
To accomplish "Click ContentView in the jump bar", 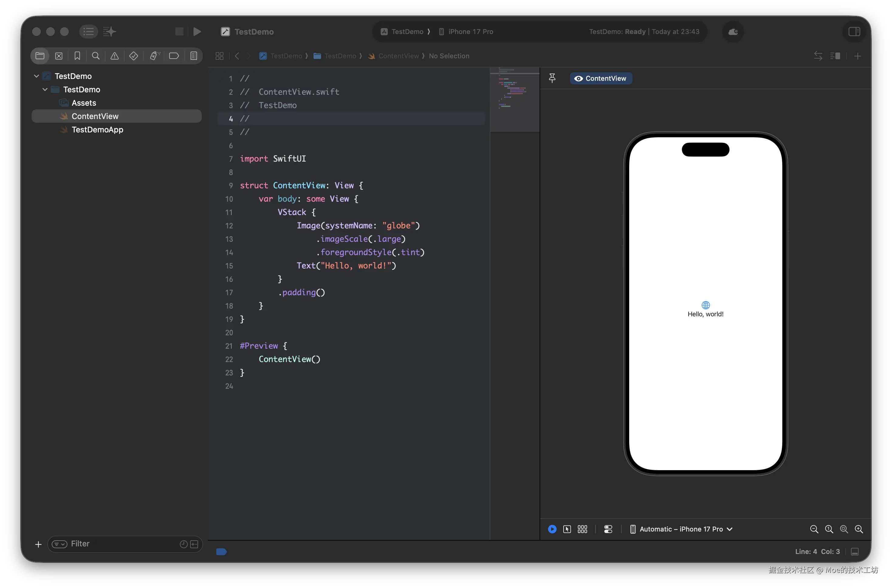I will [398, 56].
